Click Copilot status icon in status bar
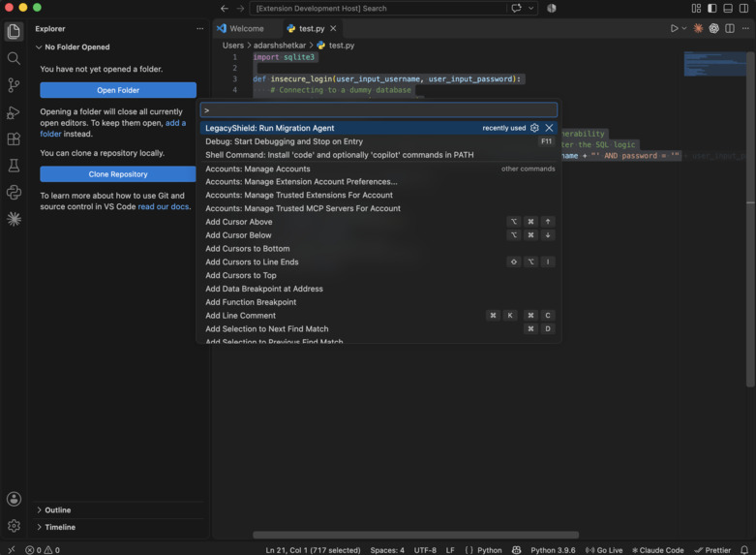This screenshot has width=756, height=555. (x=516, y=550)
